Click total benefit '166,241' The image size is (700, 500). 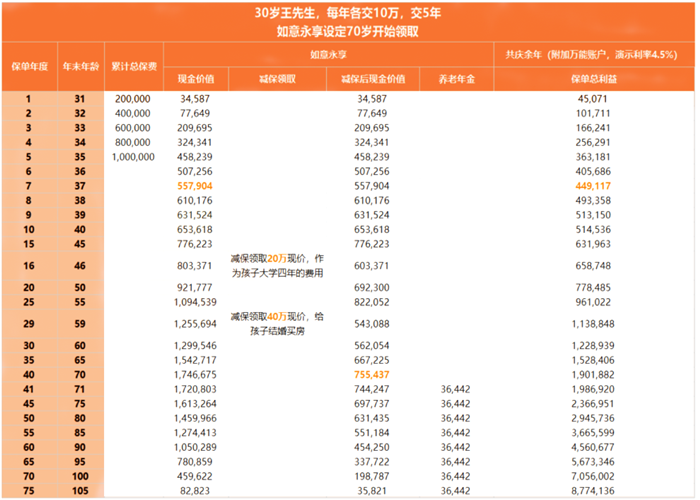pos(593,128)
